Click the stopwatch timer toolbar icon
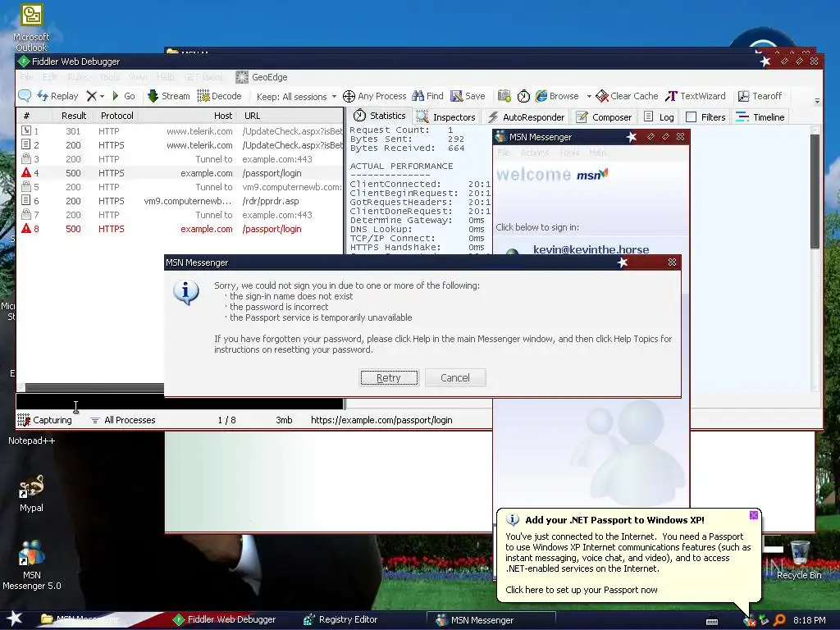 click(x=523, y=96)
